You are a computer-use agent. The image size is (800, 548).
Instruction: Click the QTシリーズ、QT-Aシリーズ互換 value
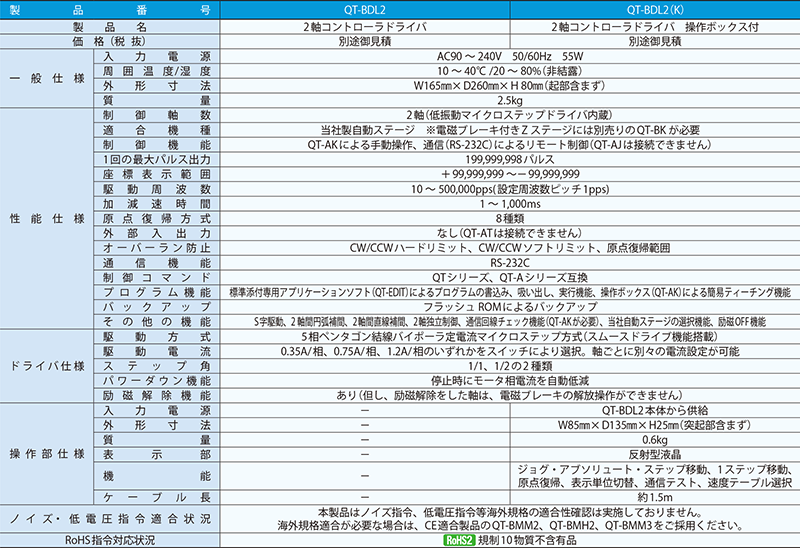pos(510,278)
